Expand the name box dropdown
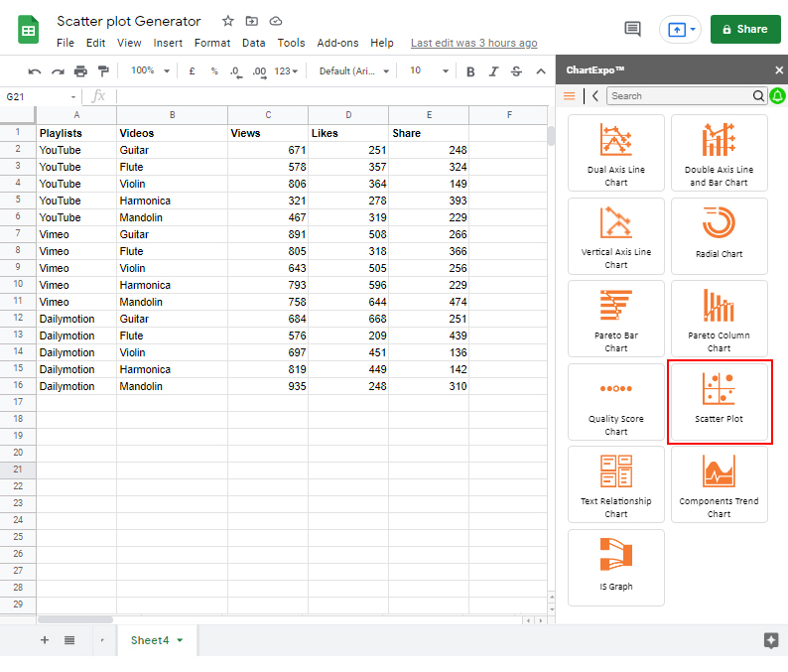The height and width of the screenshot is (672, 788). (73, 96)
